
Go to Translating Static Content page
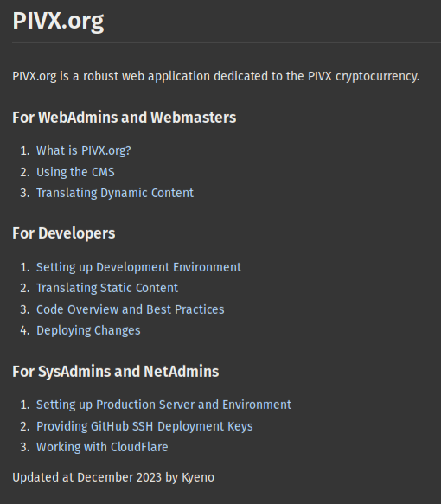107,288
